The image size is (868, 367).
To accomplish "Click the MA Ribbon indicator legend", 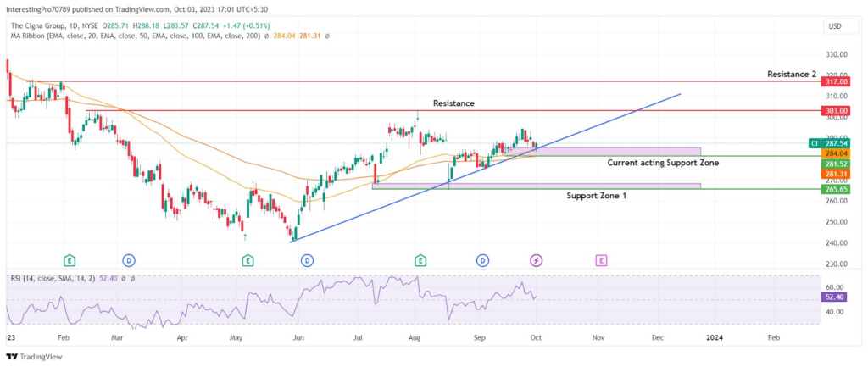I will point(135,36).
